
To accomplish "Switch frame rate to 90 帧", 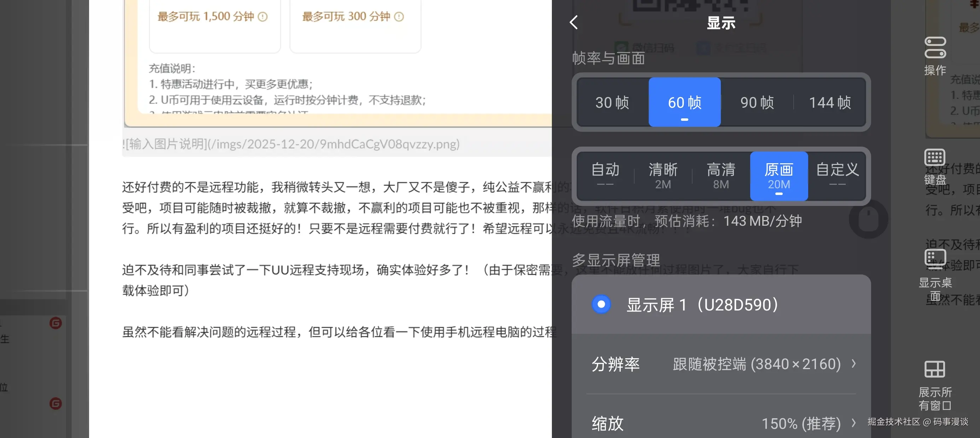I will [757, 102].
